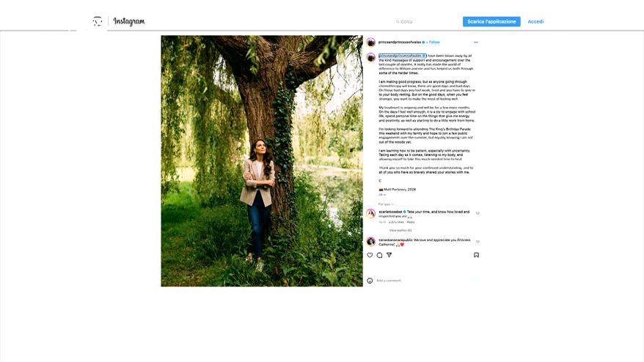Expand View replies under scarlettzzabet's comment
Screen dimensions: 644x362
pyautogui.click(x=400, y=230)
